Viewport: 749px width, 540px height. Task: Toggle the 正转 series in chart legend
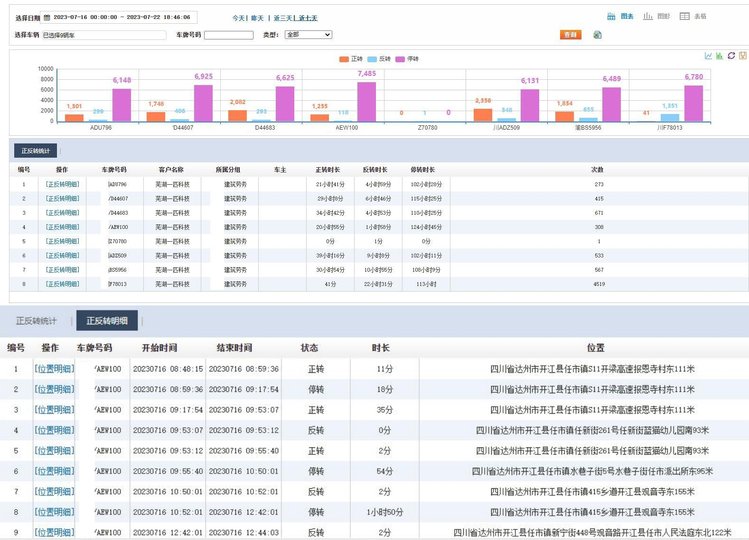click(350, 59)
